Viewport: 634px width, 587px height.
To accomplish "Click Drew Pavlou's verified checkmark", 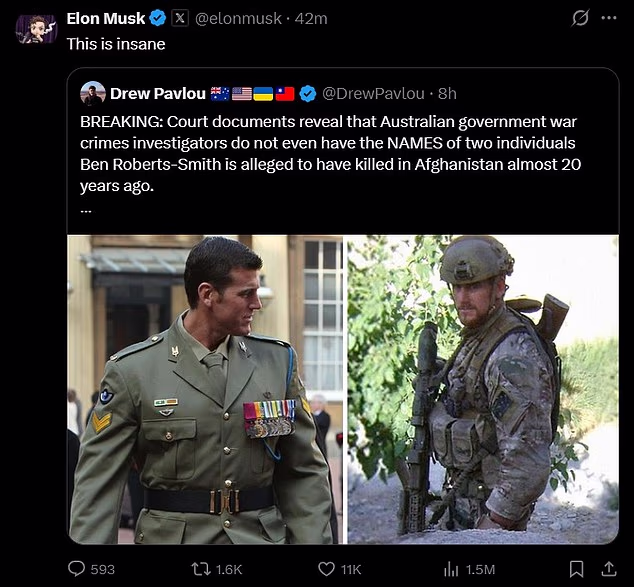I will pyautogui.click(x=309, y=93).
